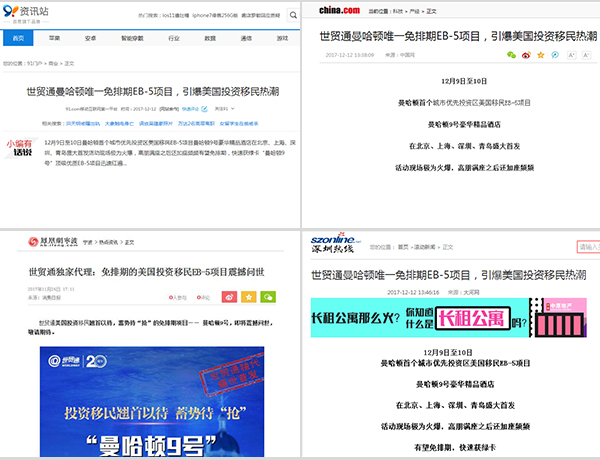Viewport: 600px width, 460px height.
Task: Click the szonline search input field
Action: (x=588, y=247)
